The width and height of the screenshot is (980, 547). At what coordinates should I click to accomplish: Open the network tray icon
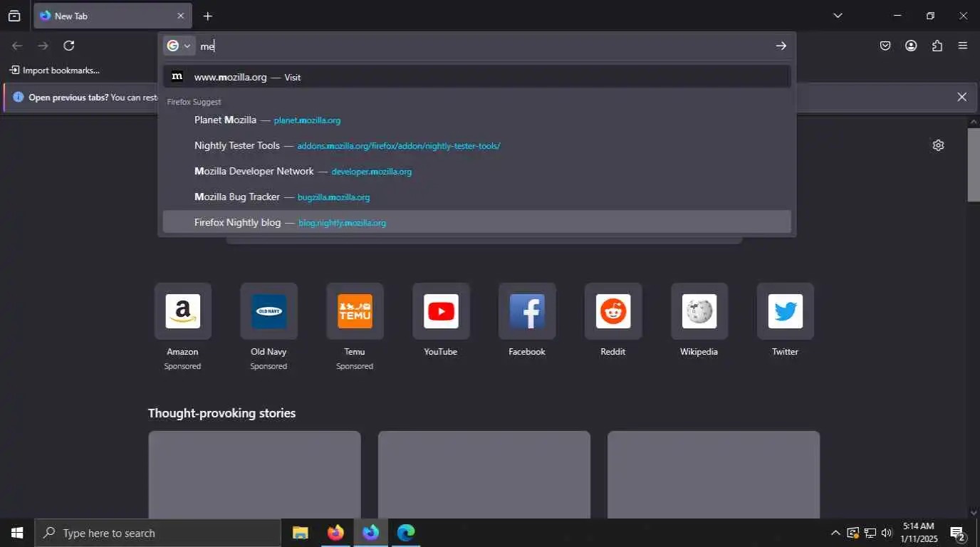point(870,533)
